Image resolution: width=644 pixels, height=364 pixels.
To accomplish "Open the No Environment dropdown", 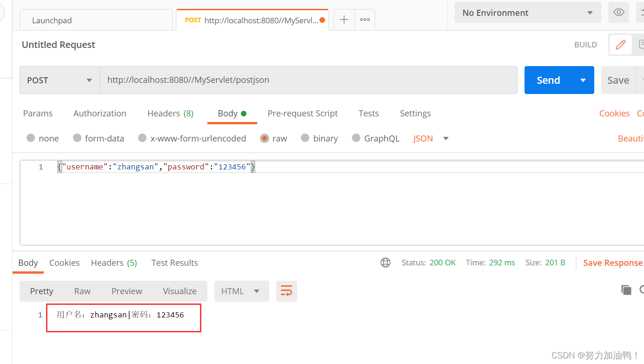I will (x=528, y=13).
